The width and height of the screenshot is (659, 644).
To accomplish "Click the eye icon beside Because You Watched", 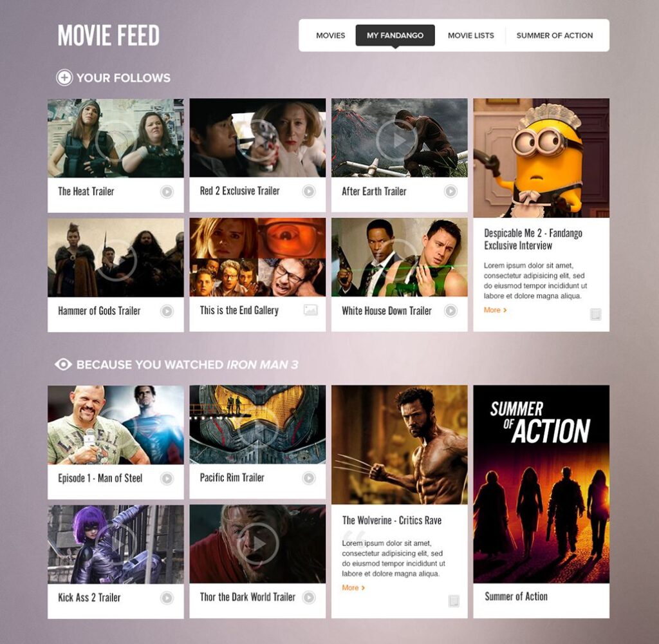I will coord(63,365).
